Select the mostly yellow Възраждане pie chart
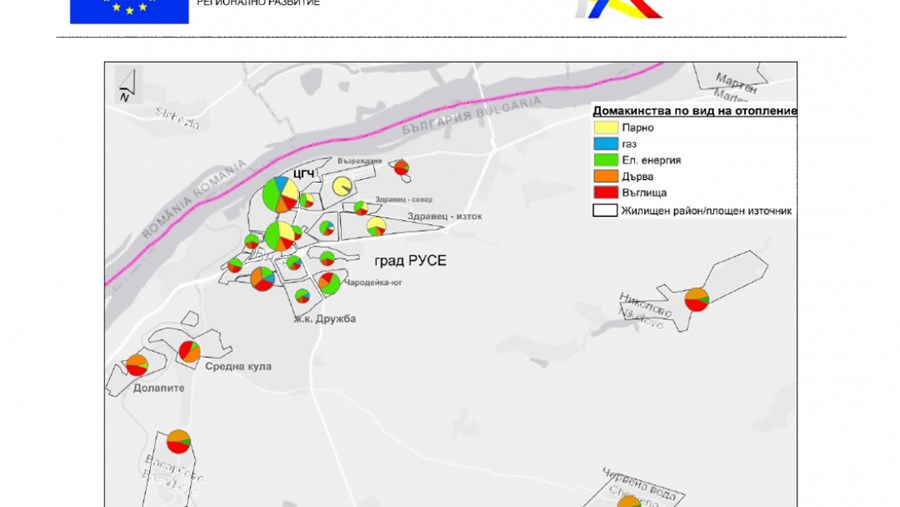The image size is (900, 507). click(x=342, y=186)
